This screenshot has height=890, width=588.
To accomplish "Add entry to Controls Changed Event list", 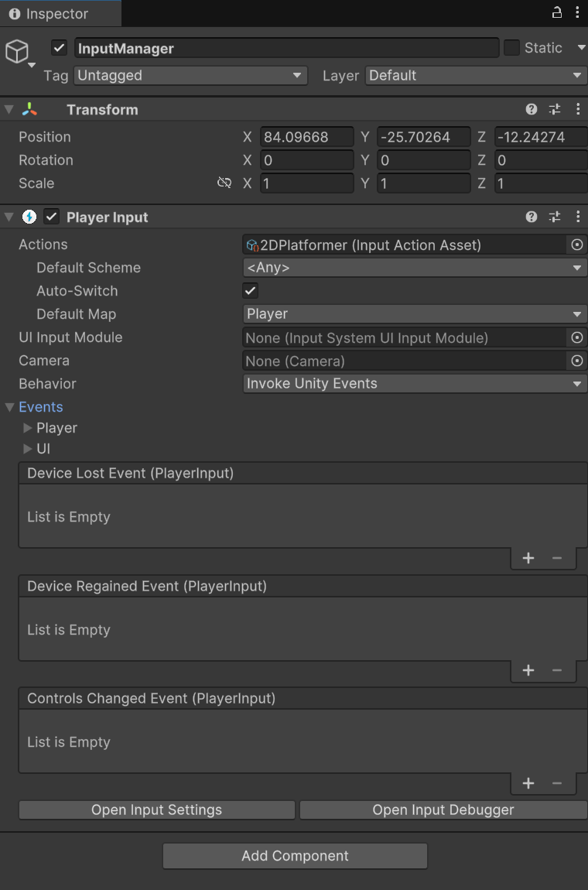I will (528, 783).
